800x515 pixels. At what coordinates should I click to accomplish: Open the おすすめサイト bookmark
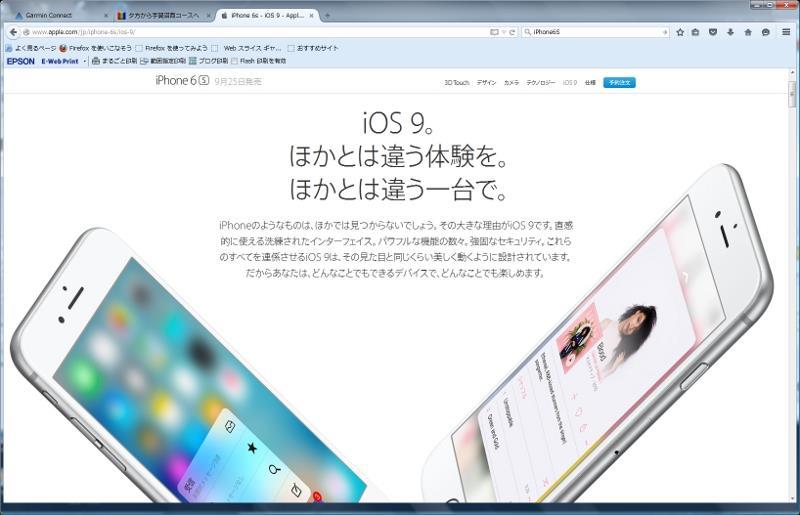tap(313, 48)
